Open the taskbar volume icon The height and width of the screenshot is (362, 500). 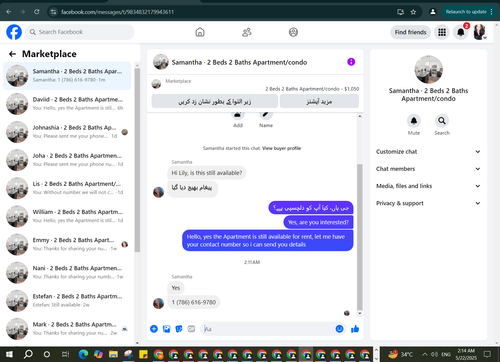[434, 354]
